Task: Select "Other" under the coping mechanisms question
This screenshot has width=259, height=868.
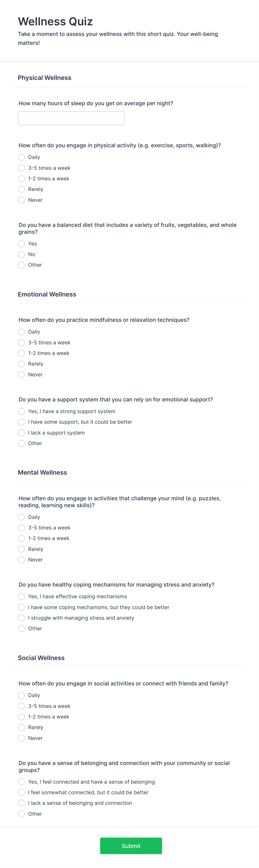Action: coord(21,628)
